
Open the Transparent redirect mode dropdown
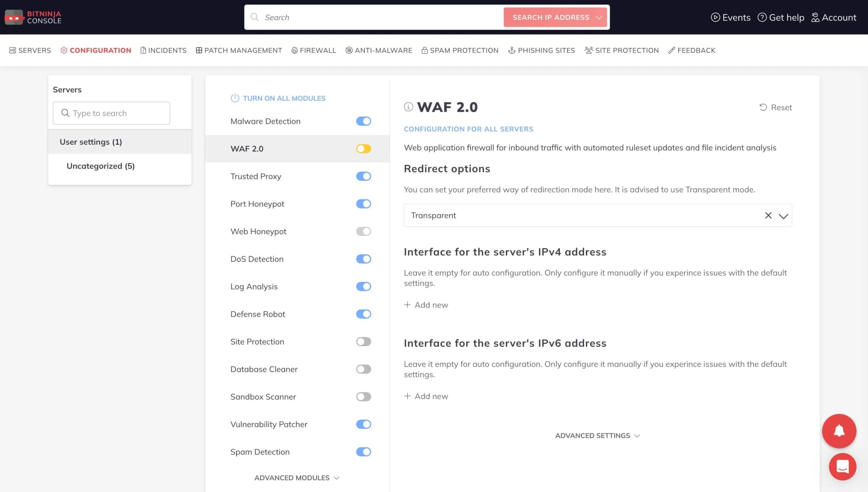click(782, 215)
